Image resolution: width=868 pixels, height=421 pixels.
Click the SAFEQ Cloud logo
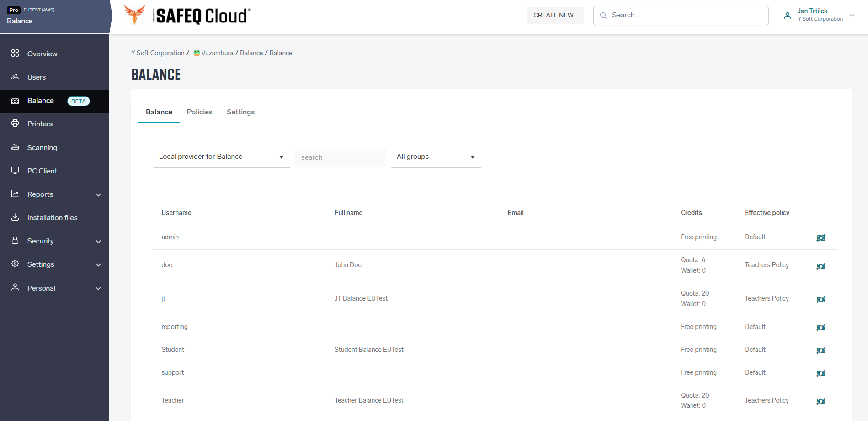coord(187,15)
